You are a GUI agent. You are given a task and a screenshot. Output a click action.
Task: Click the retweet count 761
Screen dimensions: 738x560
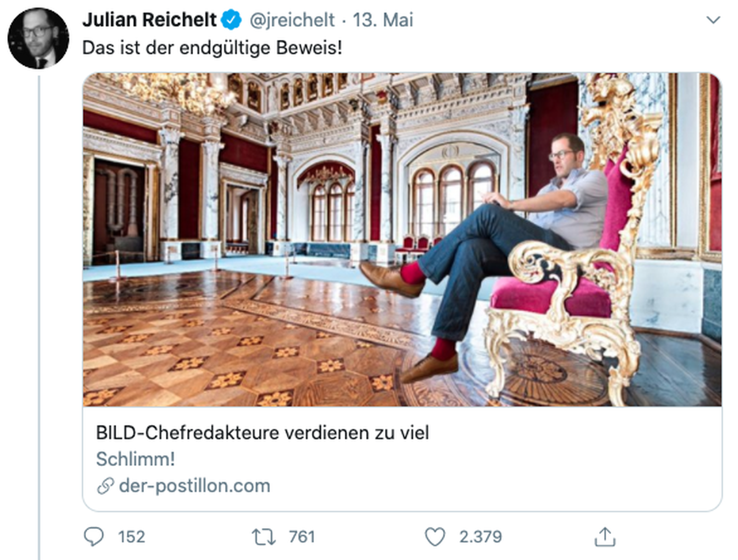click(x=302, y=536)
